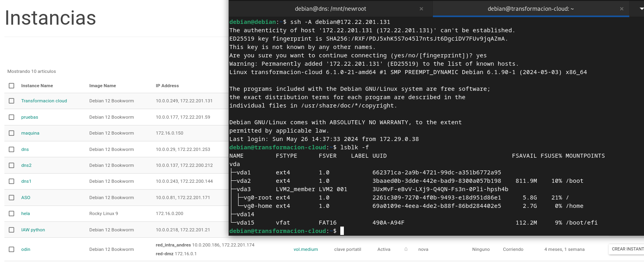Click the 490A-A94F UUID in terminal
644x266 pixels.
tap(388, 223)
